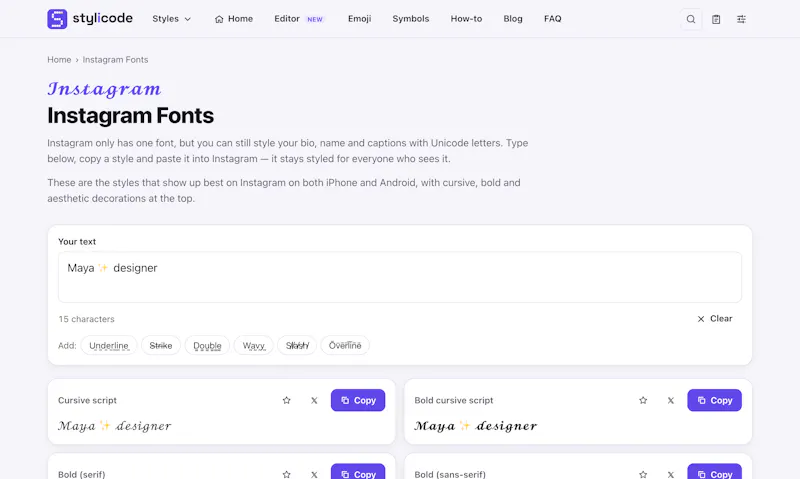Viewport: 800px width, 479px height.
Task: Copy the Cursive script text
Action: point(358,400)
